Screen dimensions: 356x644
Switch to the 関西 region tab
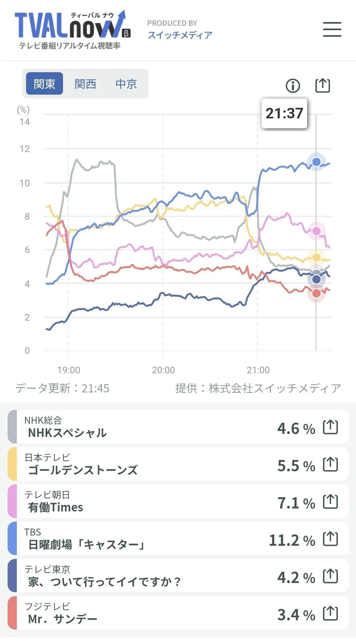(x=85, y=84)
